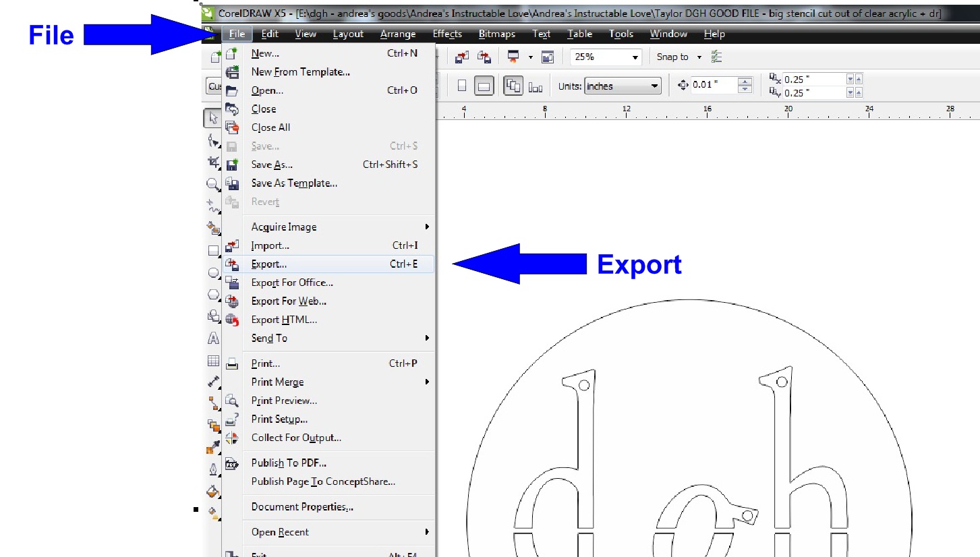Click the duplicate distance y 0.25" field

[x=814, y=93]
